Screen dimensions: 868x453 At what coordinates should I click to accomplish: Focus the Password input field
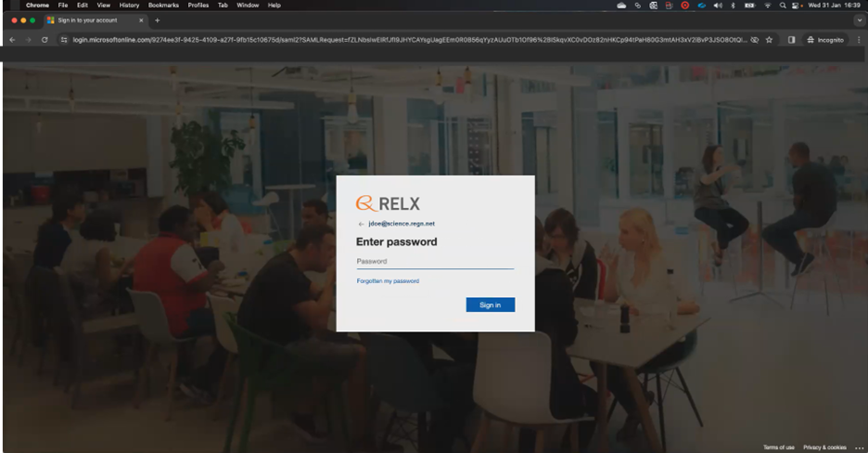pyautogui.click(x=435, y=262)
